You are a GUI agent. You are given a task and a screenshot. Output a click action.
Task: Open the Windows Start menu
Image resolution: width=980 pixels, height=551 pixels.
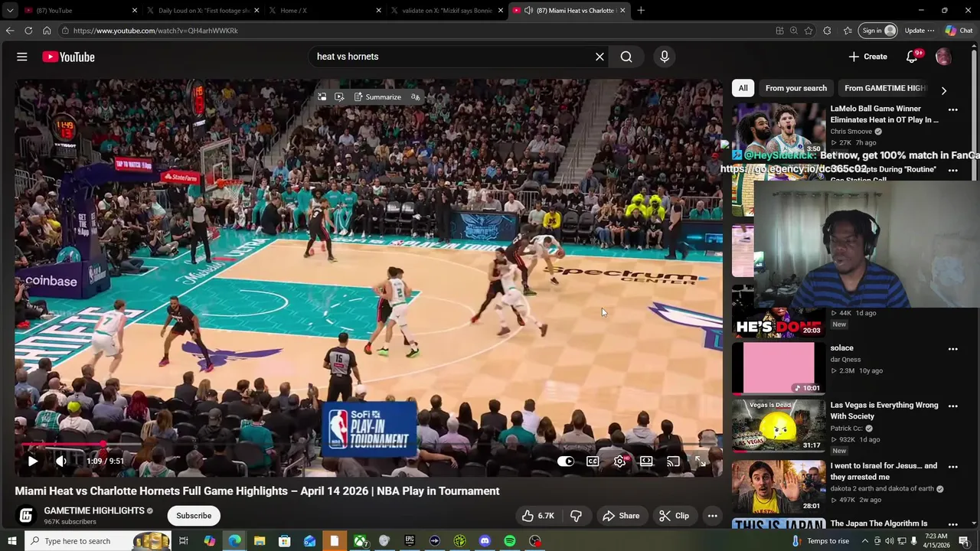click(x=12, y=541)
